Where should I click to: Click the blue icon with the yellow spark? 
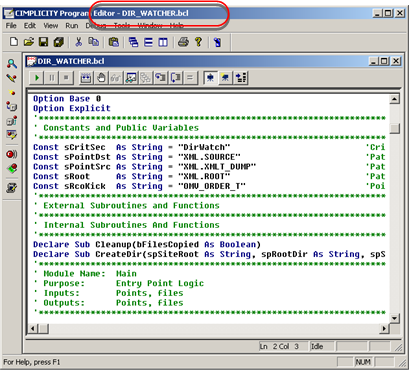(225, 78)
